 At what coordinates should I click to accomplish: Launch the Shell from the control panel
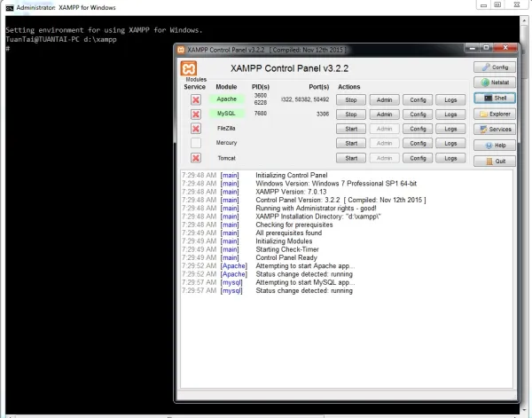(x=495, y=99)
